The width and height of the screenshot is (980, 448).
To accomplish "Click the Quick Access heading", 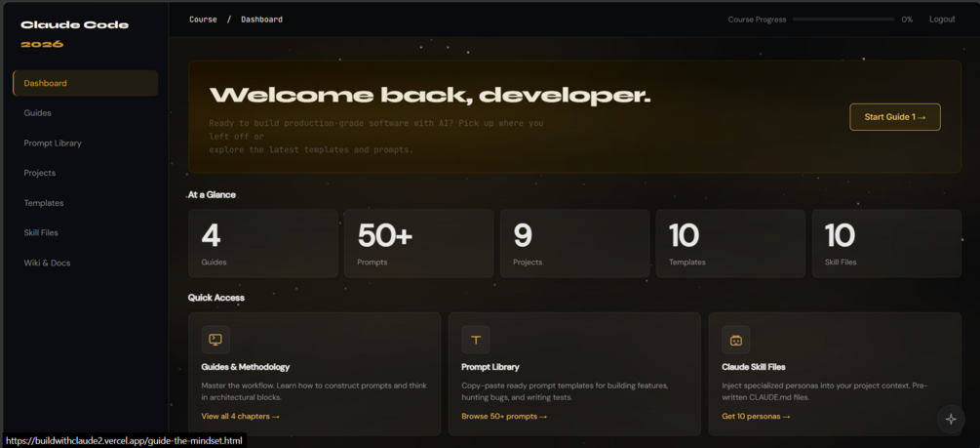I will point(216,298).
